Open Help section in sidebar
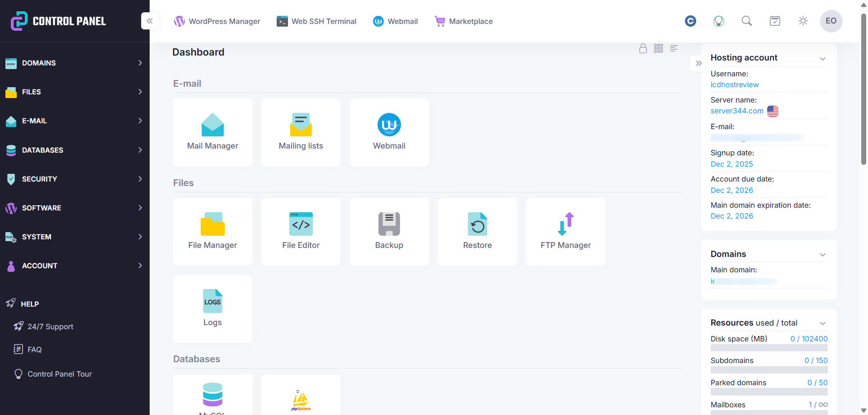 pos(23,304)
